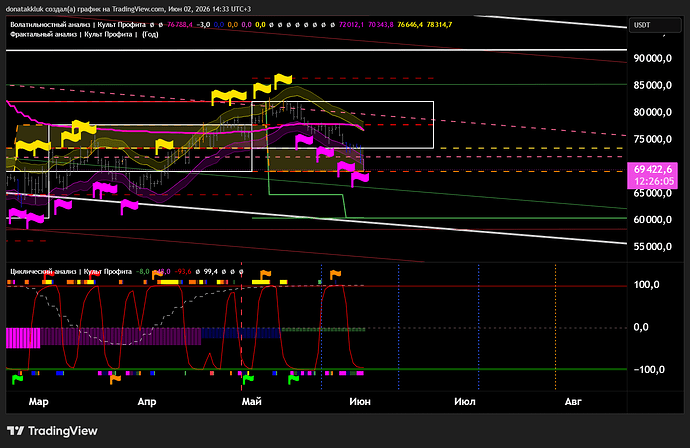Click the 99,4 cyclic value

point(211,272)
